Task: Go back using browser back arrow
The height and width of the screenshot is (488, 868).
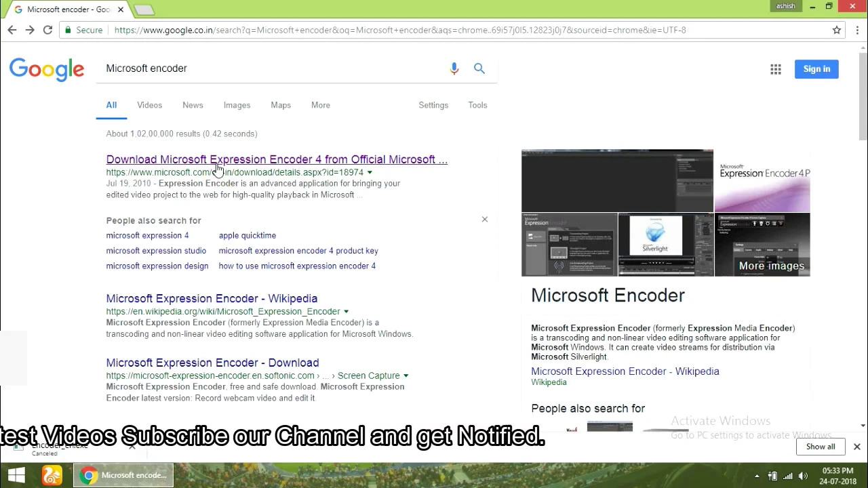Action: 12,30
